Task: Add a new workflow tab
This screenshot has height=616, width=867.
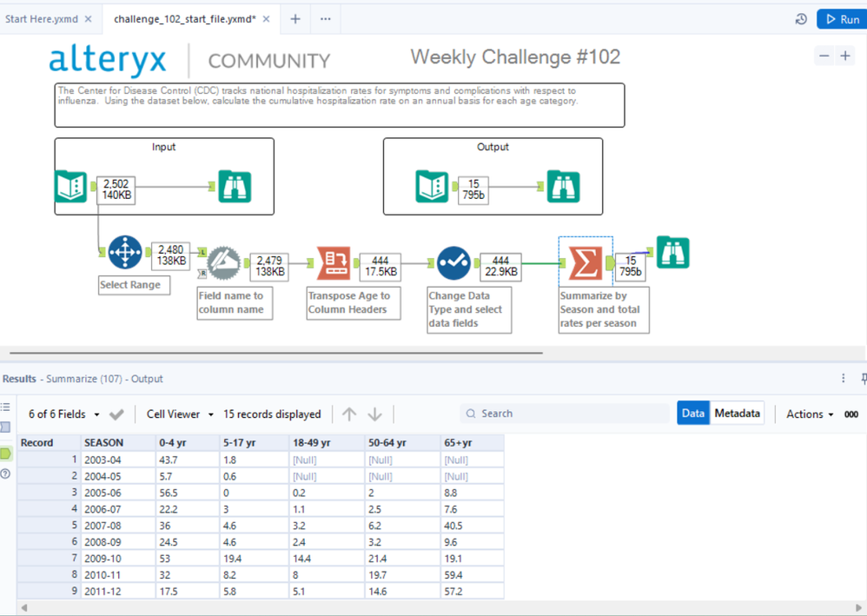Action: (x=295, y=19)
